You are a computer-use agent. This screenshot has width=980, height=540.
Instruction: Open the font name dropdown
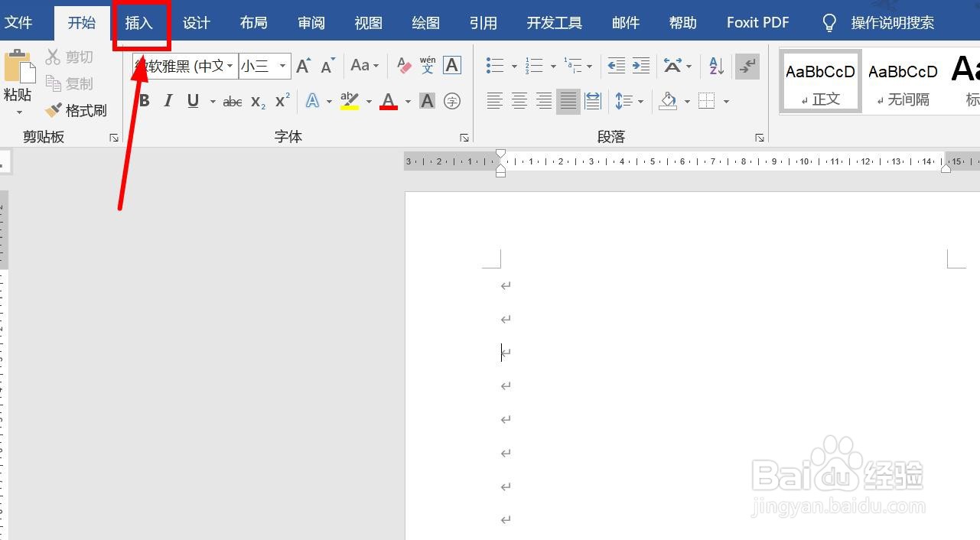pos(230,66)
